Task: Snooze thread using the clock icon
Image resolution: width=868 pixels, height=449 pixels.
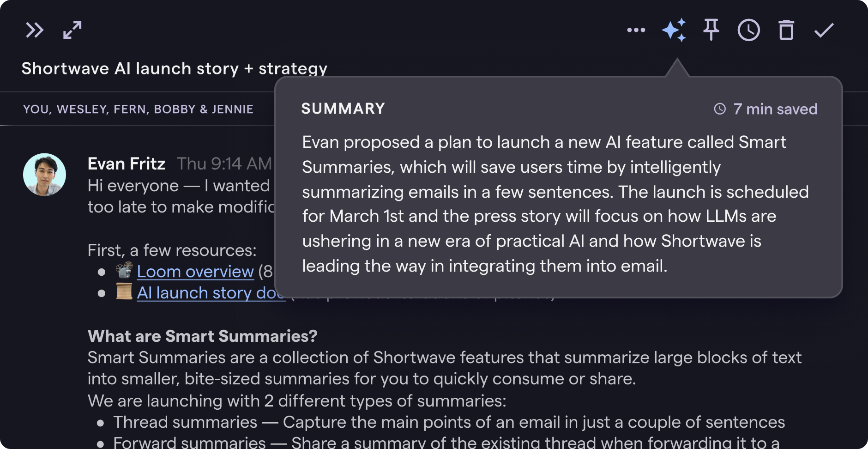Action: [x=748, y=30]
